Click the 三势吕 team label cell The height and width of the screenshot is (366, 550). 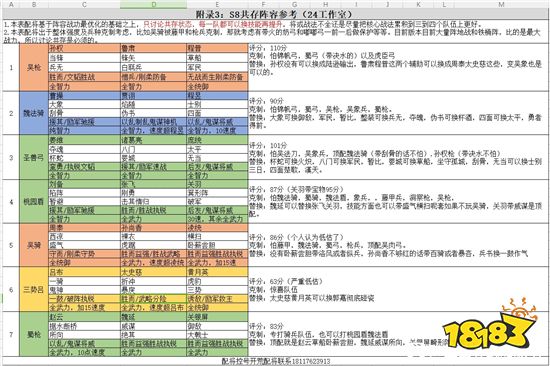[x=34, y=290]
